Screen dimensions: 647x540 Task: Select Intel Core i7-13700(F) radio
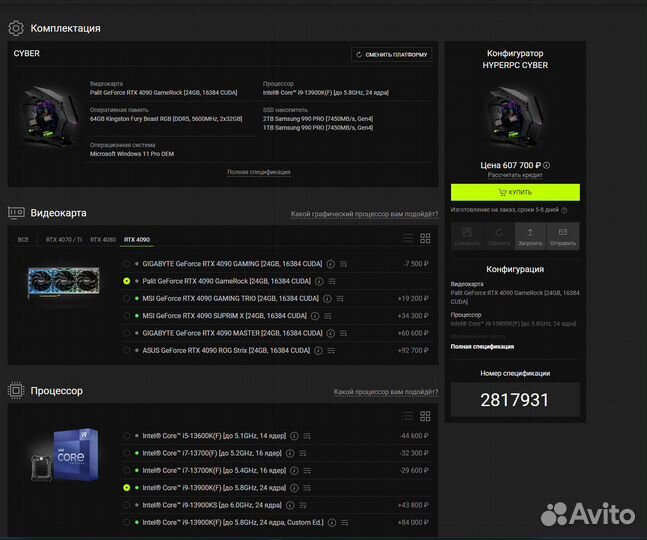point(126,453)
